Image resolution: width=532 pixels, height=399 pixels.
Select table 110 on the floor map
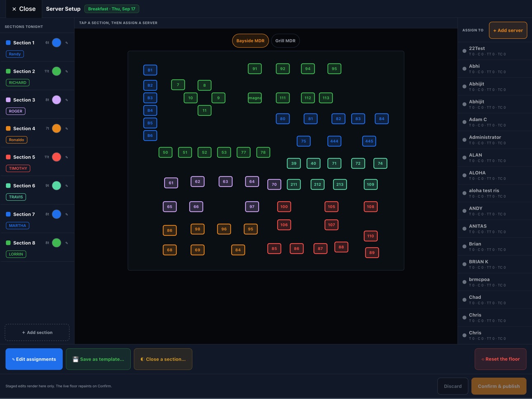click(371, 236)
